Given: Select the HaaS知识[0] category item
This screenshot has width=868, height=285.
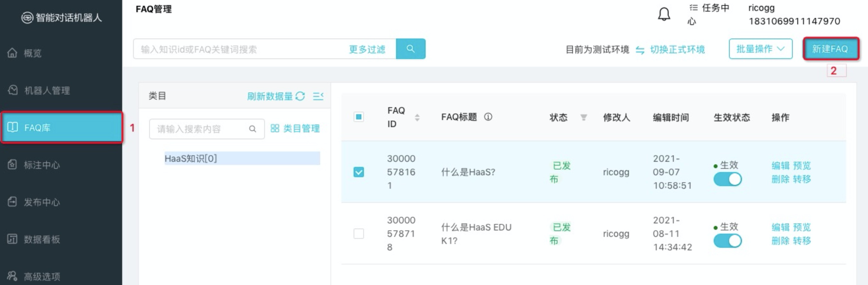Looking at the screenshot, I should click(x=242, y=158).
